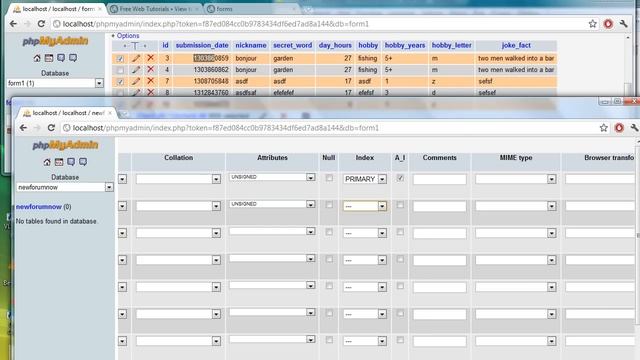
Task: Delete row with id 3
Action: tap(151, 58)
